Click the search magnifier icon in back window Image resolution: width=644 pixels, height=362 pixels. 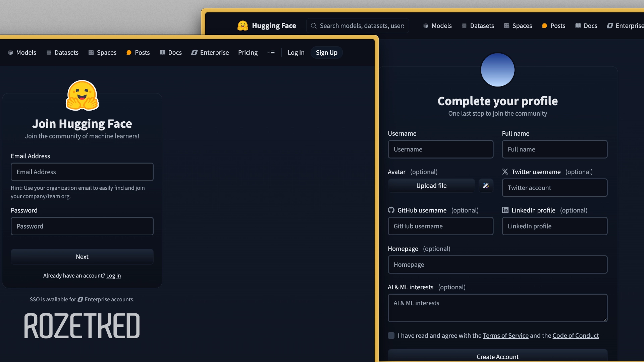point(314,25)
